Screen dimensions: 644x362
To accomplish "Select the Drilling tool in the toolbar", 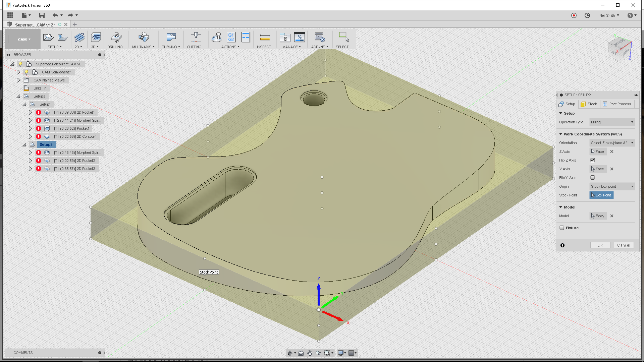I will point(115,39).
